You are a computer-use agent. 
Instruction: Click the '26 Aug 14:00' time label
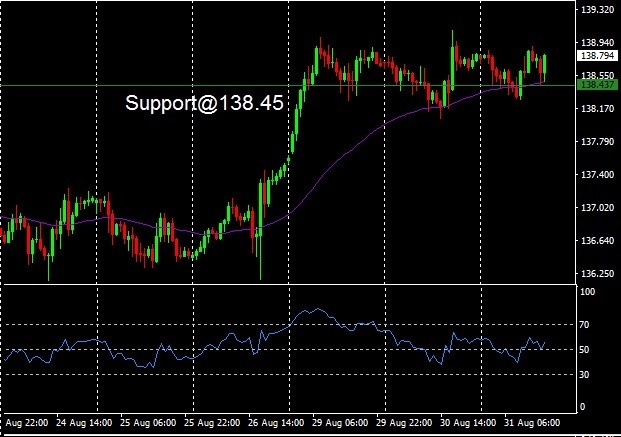pos(276,423)
